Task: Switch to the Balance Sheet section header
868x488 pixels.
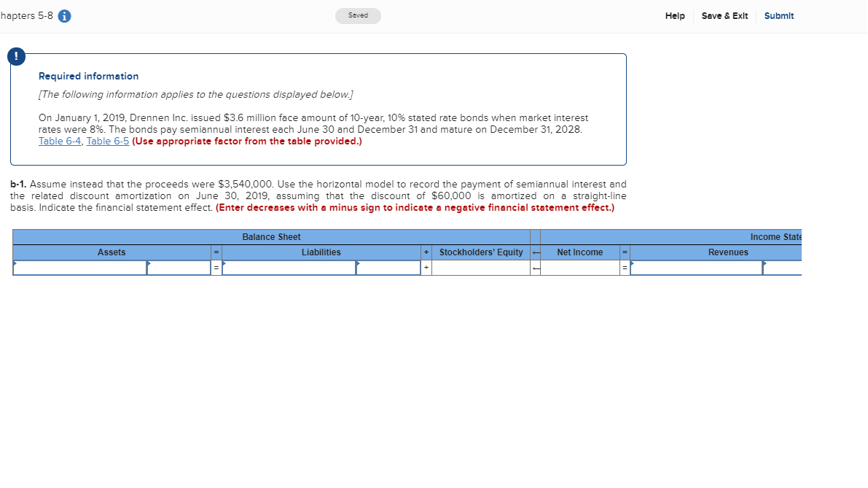Action: coord(271,236)
